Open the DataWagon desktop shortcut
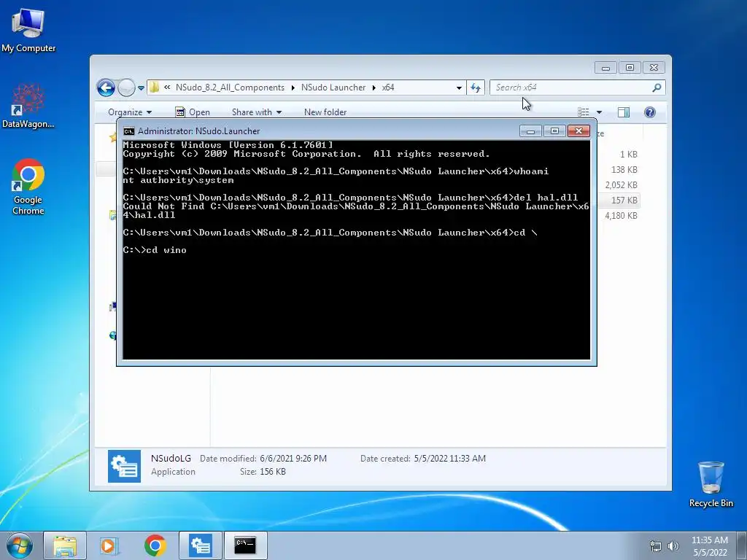The width and height of the screenshot is (747, 560). coord(28,106)
